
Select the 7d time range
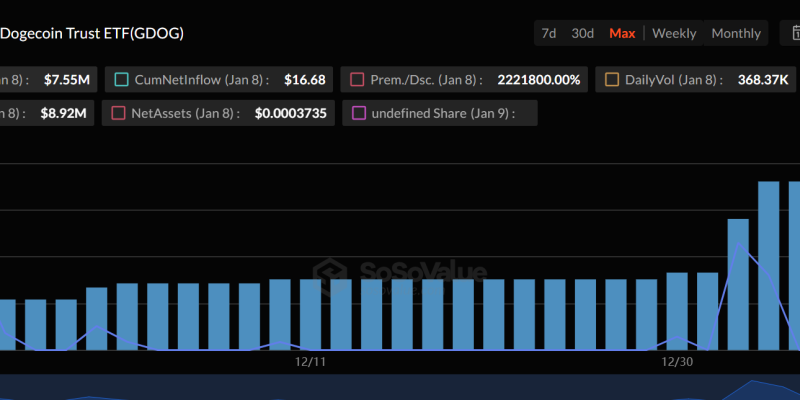(549, 33)
